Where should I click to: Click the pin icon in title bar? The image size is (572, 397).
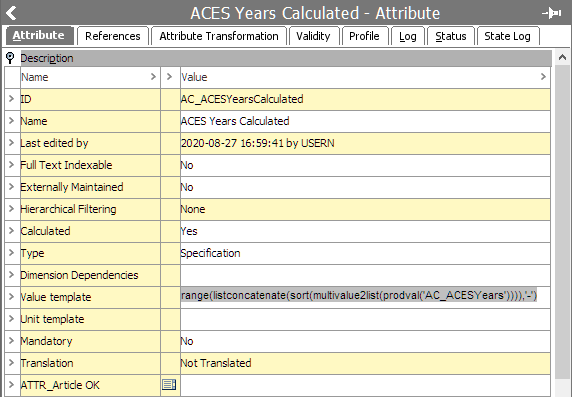(552, 13)
